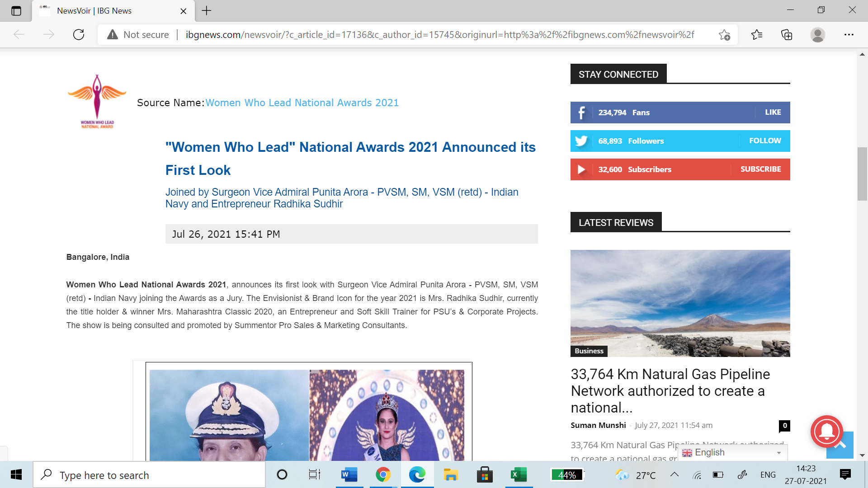Click the page vertical scrollbar thumb
The width and height of the screenshot is (868, 488).
coord(862,174)
